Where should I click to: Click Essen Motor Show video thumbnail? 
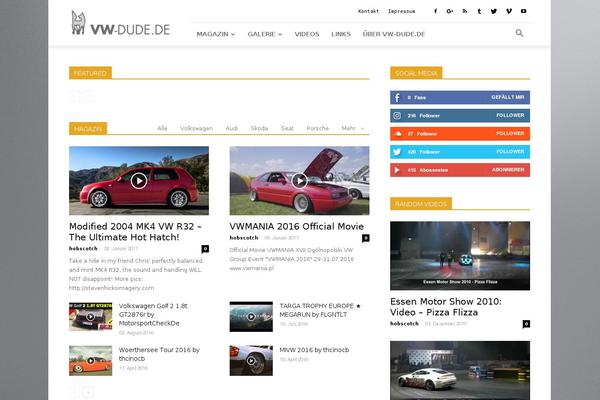460,256
